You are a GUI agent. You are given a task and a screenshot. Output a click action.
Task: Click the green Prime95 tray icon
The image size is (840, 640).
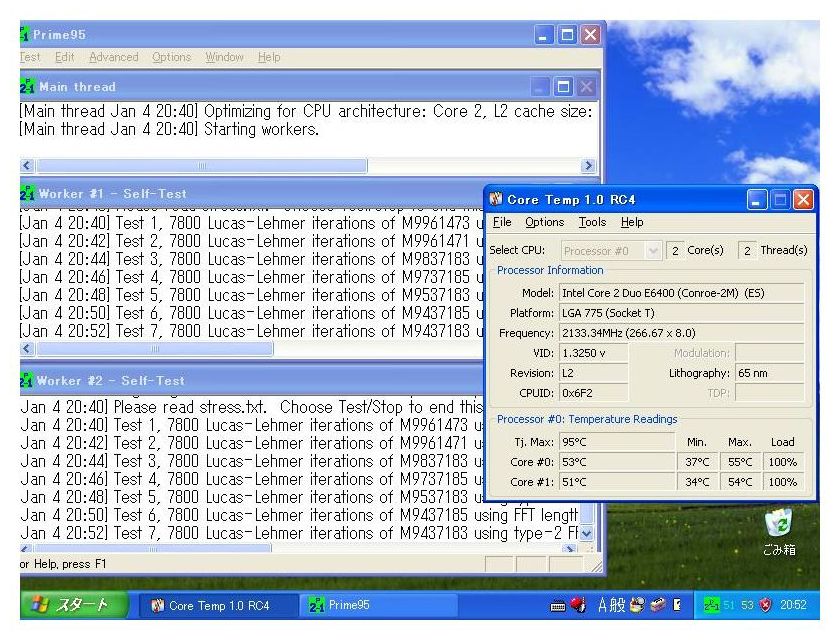711,605
